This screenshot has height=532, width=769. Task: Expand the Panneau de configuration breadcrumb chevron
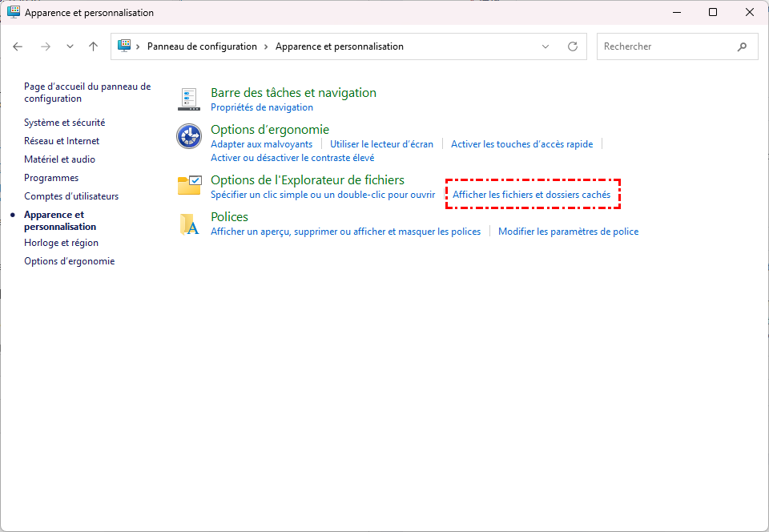266,46
